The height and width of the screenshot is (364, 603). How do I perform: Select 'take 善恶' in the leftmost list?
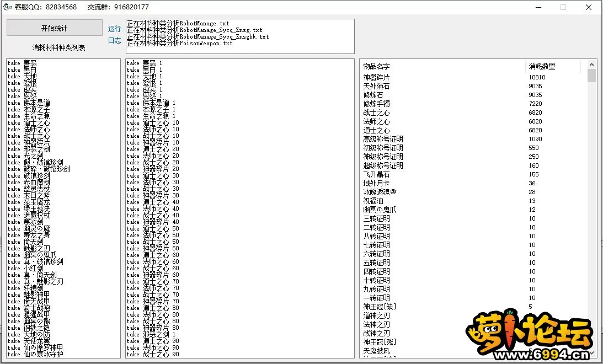click(22, 64)
